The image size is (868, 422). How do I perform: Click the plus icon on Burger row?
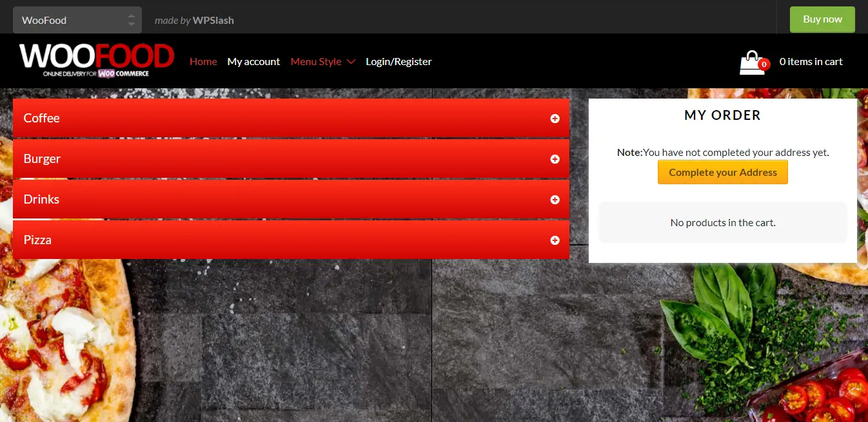coord(555,159)
